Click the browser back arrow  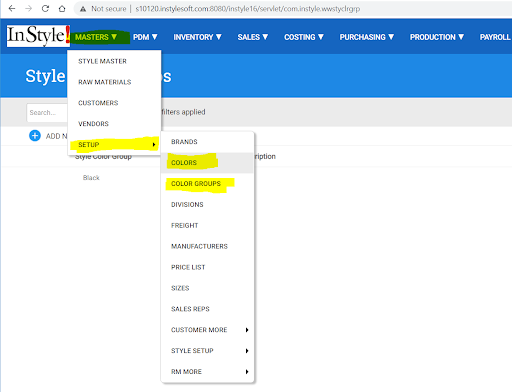(x=12, y=9)
